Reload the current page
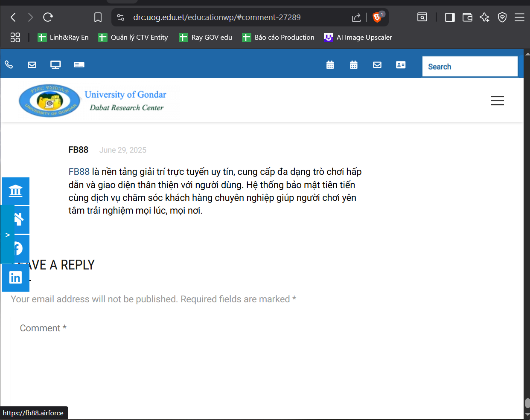 pos(48,17)
